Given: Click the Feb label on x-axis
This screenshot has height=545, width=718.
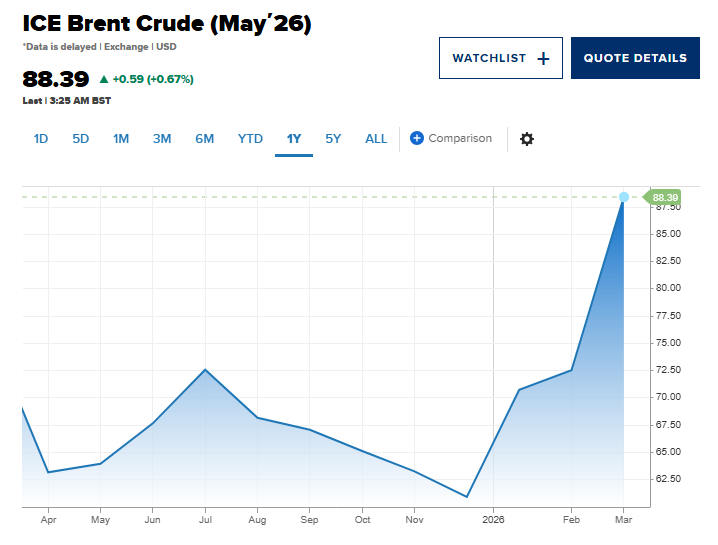Looking at the screenshot, I should tap(571, 520).
